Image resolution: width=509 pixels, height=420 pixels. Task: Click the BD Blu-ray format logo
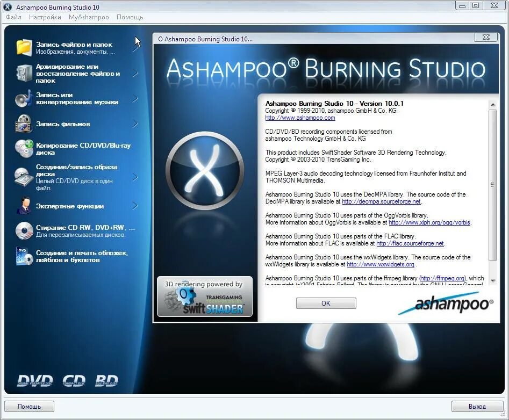(x=107, y=380)
